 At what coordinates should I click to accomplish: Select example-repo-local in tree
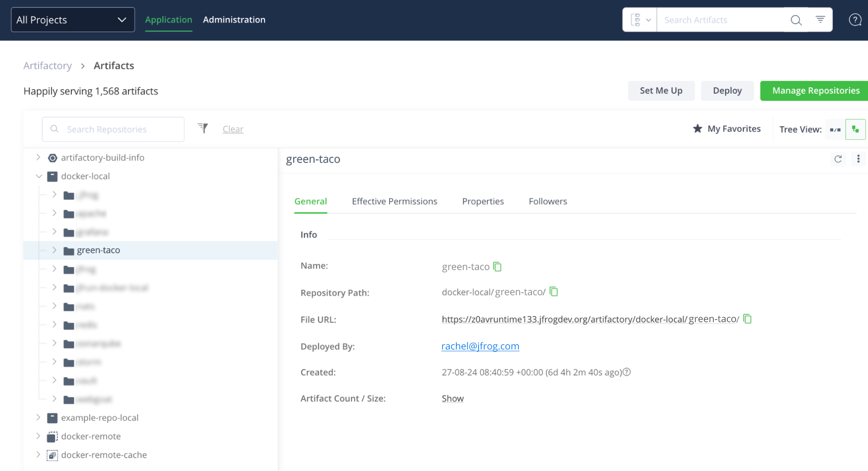(x=100, y=418)
